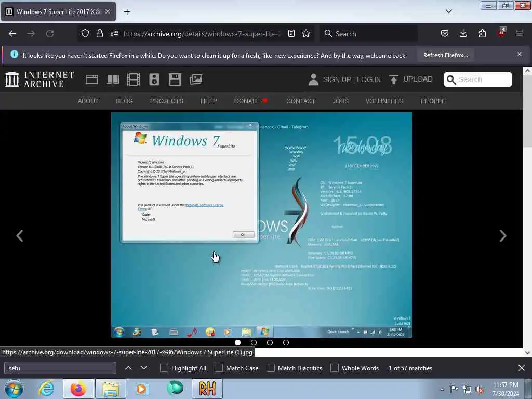Open the HELP menu item
532x399 pixels.
coord(209,101)
